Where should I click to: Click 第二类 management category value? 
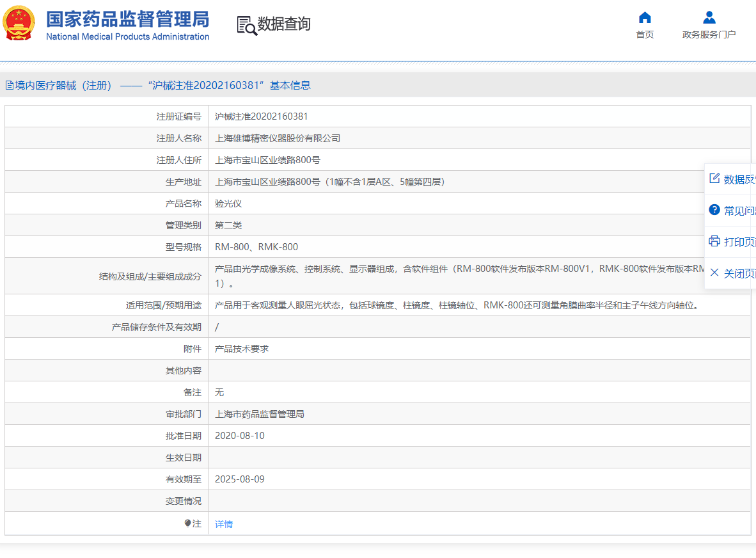click(x=228, y=225)
